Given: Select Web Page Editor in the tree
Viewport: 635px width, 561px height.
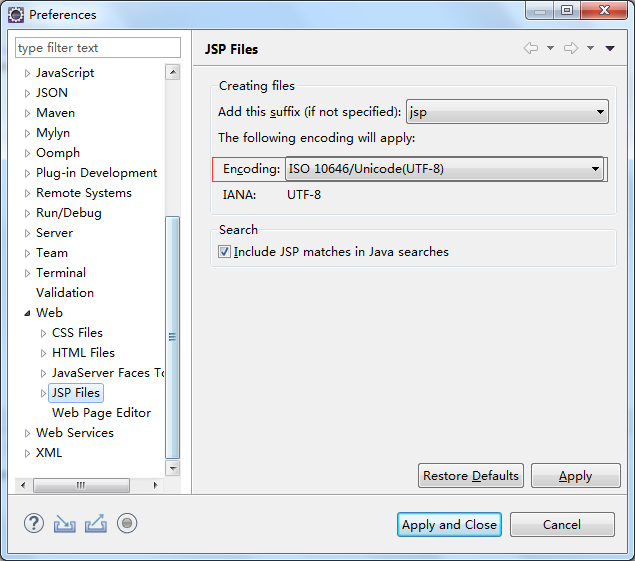Looking at the screenshot, I should point(101,413).
